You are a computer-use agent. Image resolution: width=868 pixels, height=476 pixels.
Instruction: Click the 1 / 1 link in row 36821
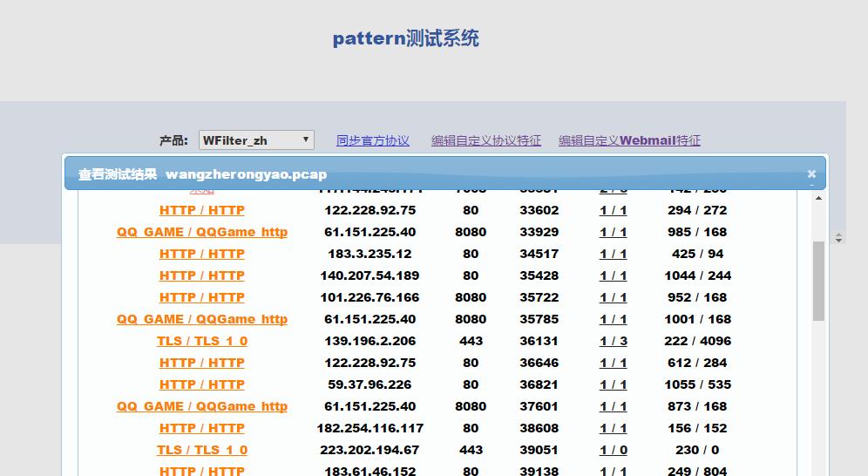614,384
